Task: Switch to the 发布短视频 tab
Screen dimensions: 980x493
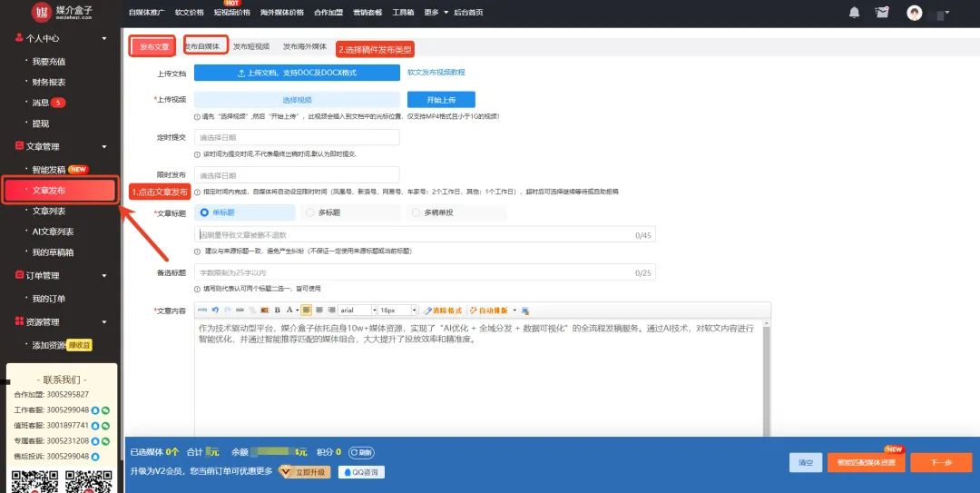Action: point(250,46)
